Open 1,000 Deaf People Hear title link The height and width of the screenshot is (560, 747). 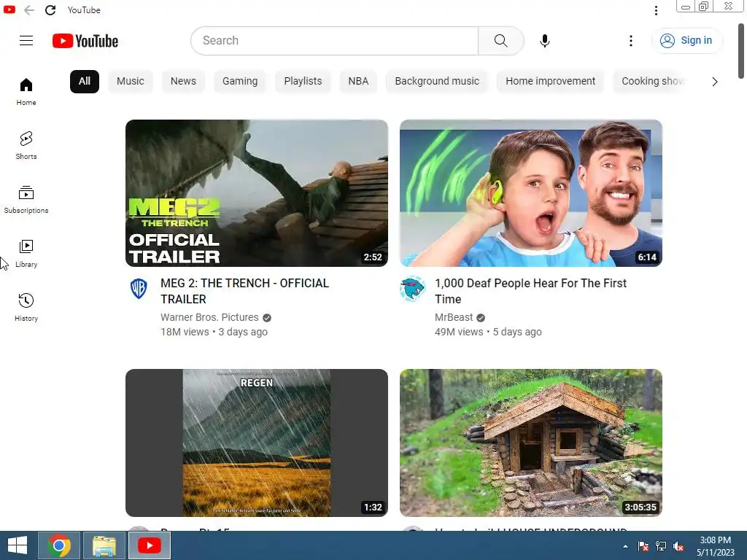(531, 291)
